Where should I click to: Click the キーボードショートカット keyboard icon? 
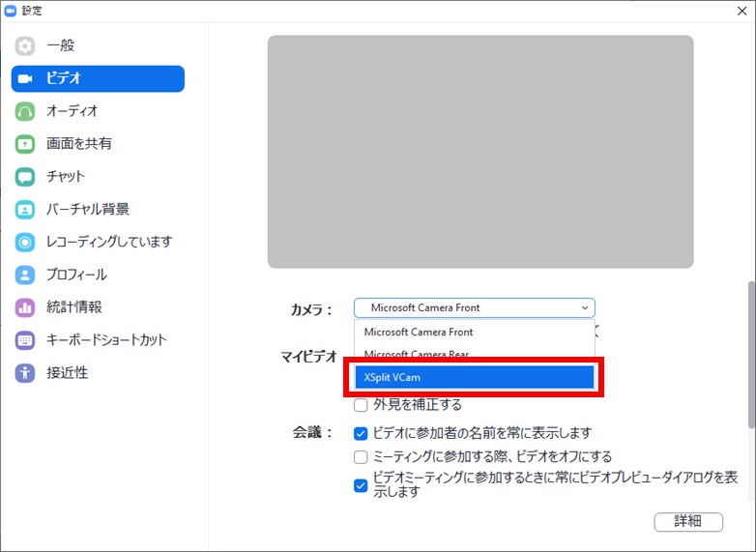tap(24, 340)
